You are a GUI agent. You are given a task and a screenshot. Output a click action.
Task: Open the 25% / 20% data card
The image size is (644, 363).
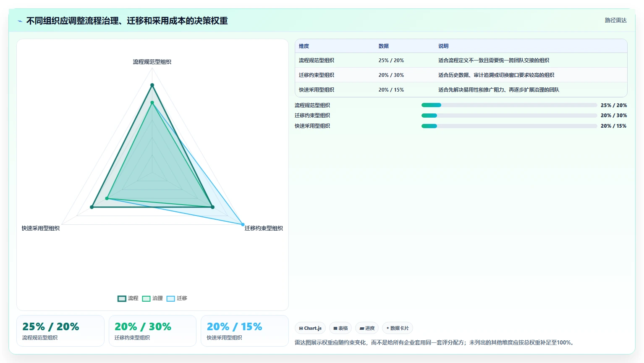click(60, 331)
